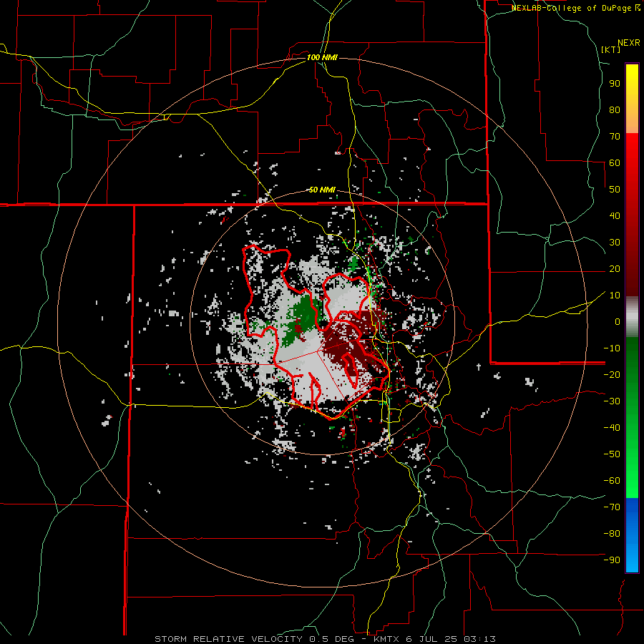The width and height of the screenshot is (644, 644).
Task: Click the positive 10 scale value
Action: (615, 296)
